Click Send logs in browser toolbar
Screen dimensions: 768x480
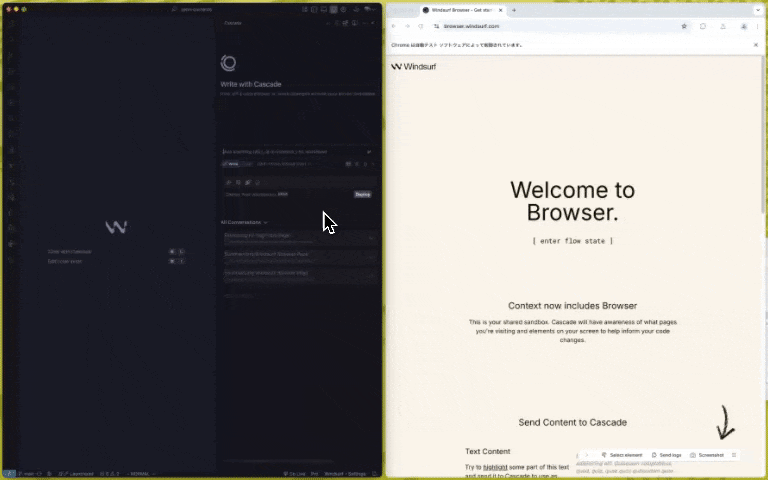pos(667,455)
